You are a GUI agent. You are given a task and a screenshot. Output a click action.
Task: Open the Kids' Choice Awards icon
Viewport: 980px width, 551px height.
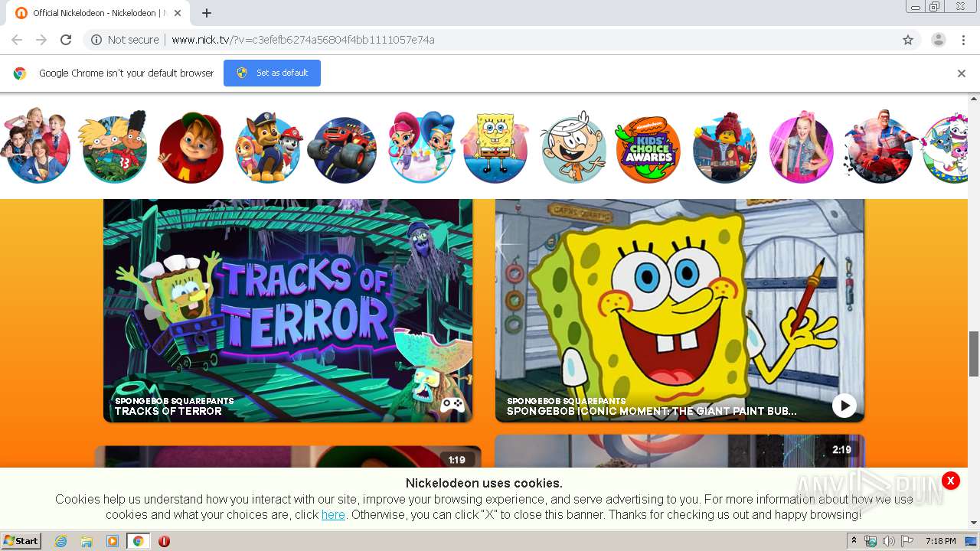tap(648, 149)
